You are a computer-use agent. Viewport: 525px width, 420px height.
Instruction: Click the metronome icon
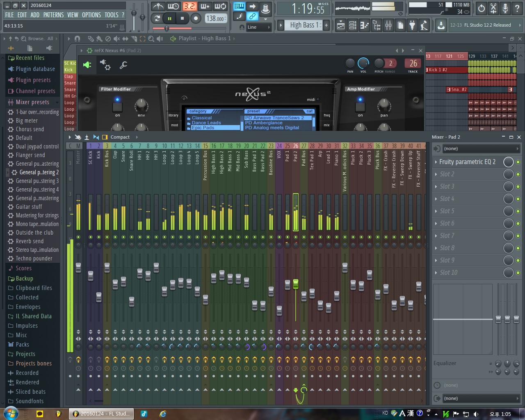(158, 7)
